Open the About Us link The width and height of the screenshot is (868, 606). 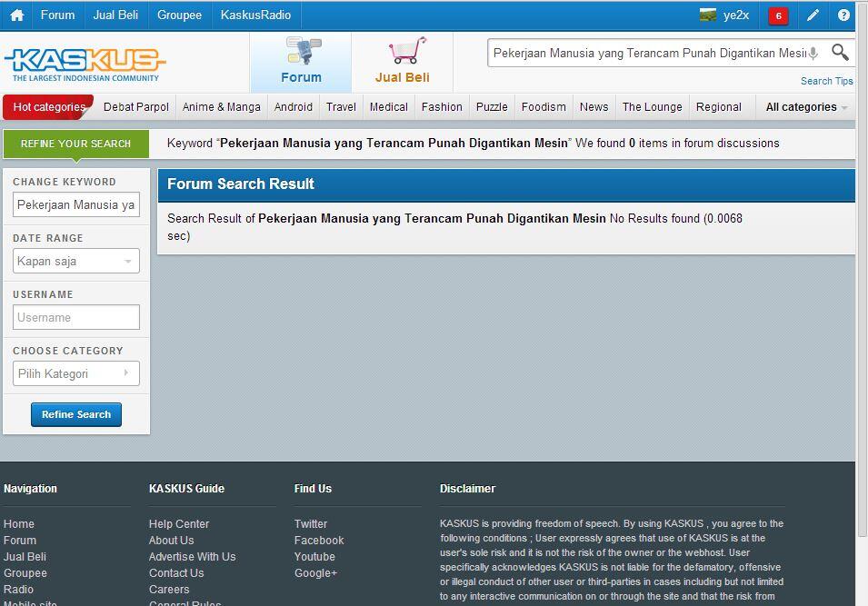coord(171,541)
